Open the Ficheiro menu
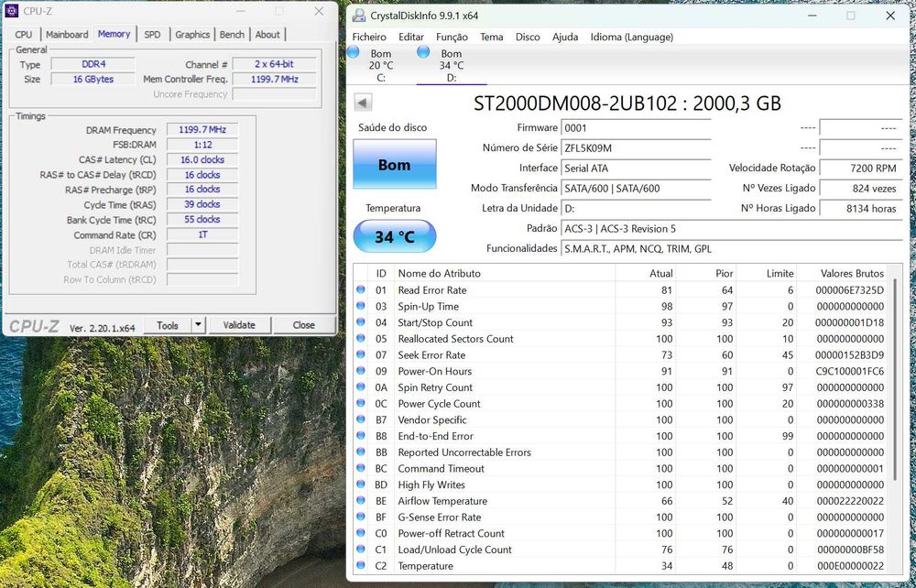This screenshot has height=588, width=916. point(369,37)
